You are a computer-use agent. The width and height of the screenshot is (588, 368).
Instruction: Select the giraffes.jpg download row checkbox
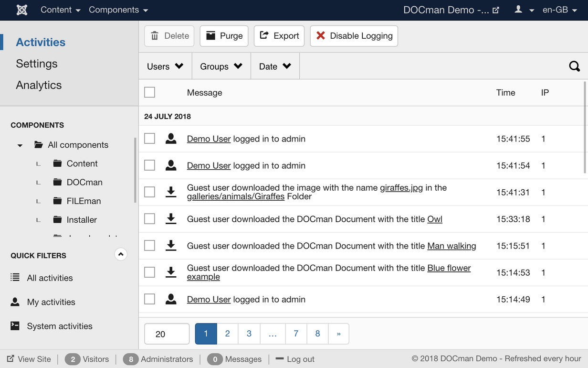(x=150, y=192)
